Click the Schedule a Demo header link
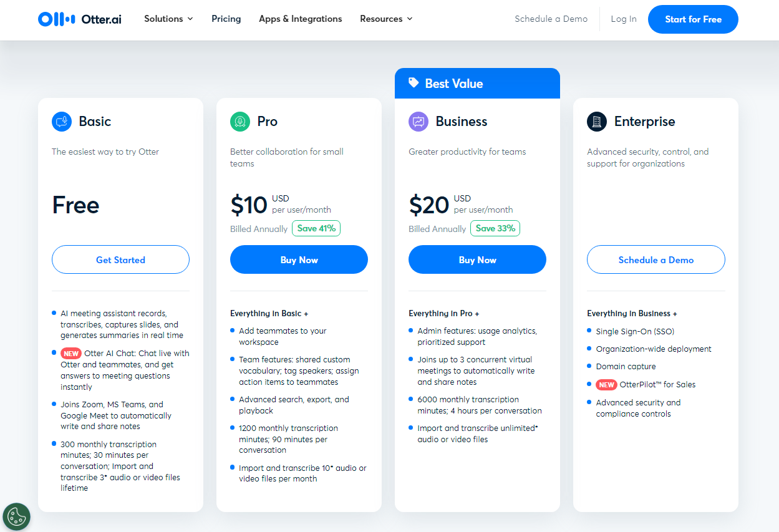 click(x=551, y=19)
